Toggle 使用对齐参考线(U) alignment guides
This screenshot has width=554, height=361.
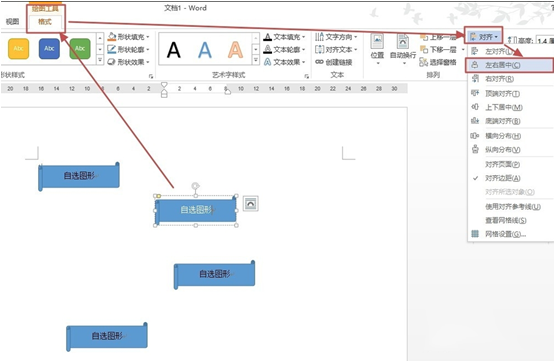511,207
